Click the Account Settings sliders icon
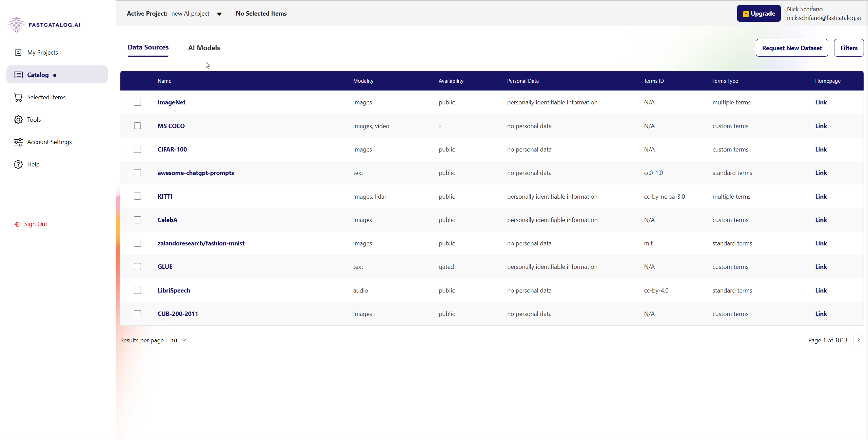The height and width of the screenshot is (440, 868). pos(18,142)
